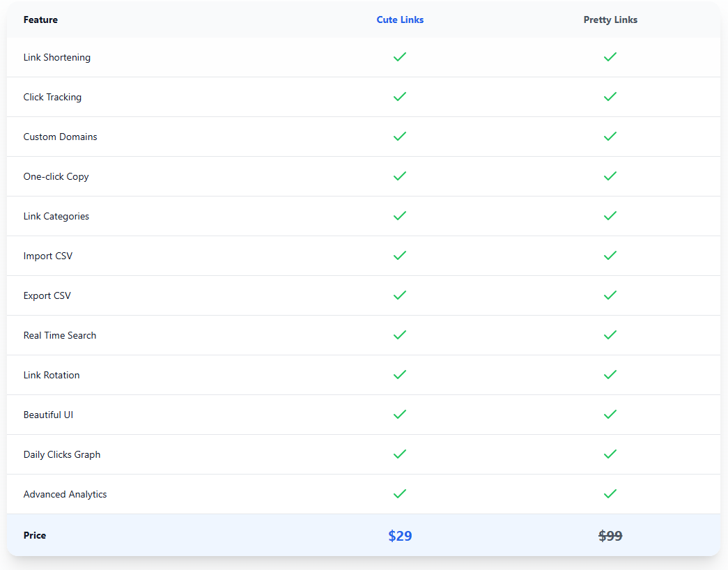Click Pretty Links checkmark for One-click Copy

(610, 176)
